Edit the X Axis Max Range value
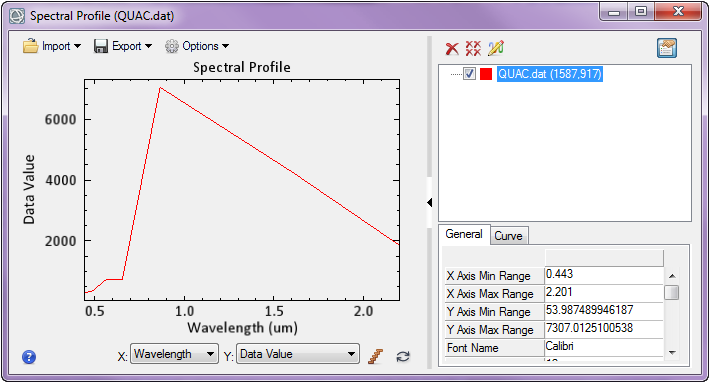The width and height of the screenshot is (710, 383). [604, 293]
